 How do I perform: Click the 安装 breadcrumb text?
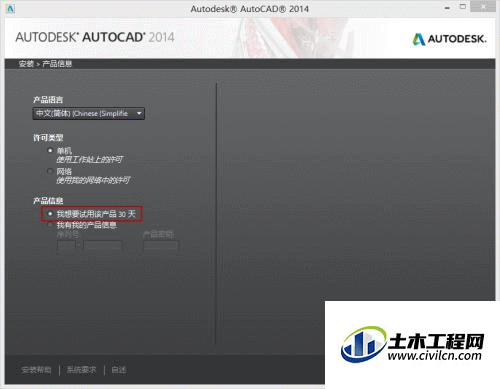(x=26, y=64)
